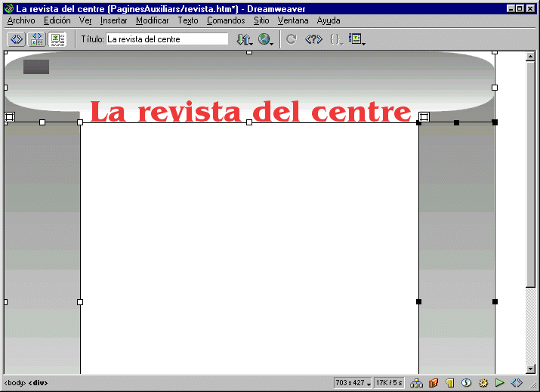Show the History panel green arrow icon
540x392 pixels.
tap(500, 383)
